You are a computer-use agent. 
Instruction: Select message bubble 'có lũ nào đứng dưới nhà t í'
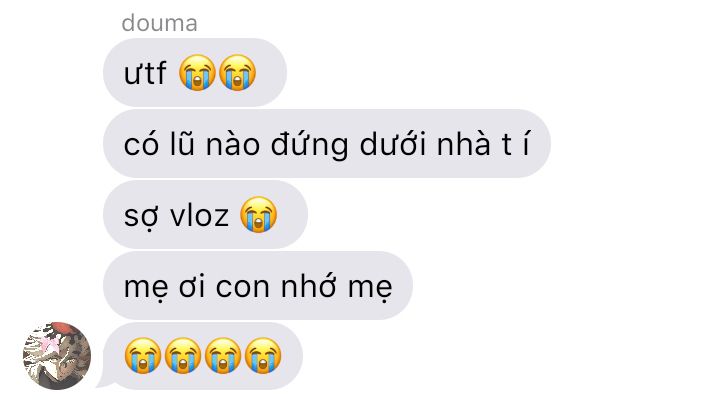pos(327,144)
